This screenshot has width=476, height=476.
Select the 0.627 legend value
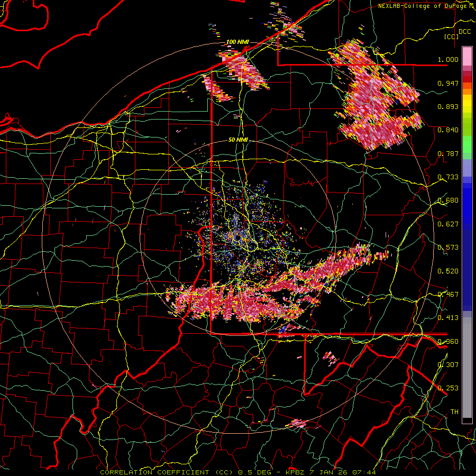click(448, 224)
